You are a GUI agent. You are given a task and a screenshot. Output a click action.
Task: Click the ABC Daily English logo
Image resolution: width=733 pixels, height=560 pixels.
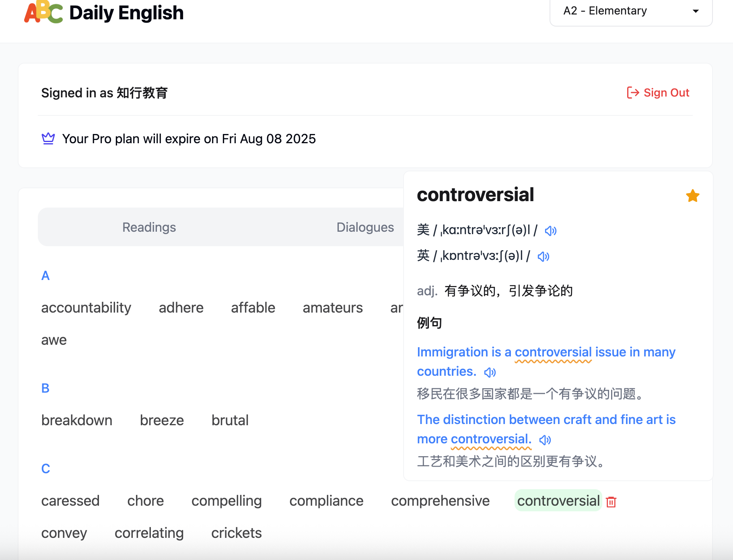pos(105,12)
